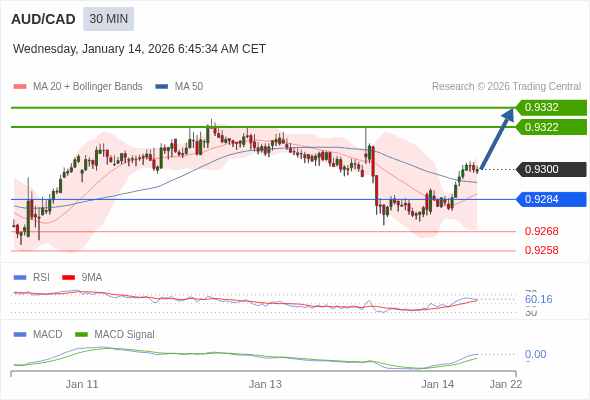Click the MA 50 legend label
Image resolution: width=590 pixels, height=400 pixels.
pos(189,87)
